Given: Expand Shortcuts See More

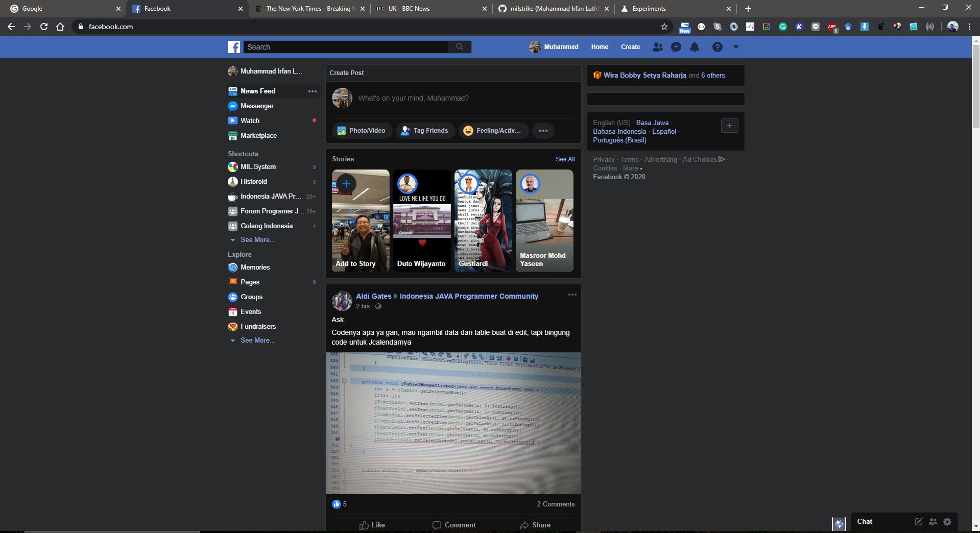Looking at the screenshot, I should 257,239.
